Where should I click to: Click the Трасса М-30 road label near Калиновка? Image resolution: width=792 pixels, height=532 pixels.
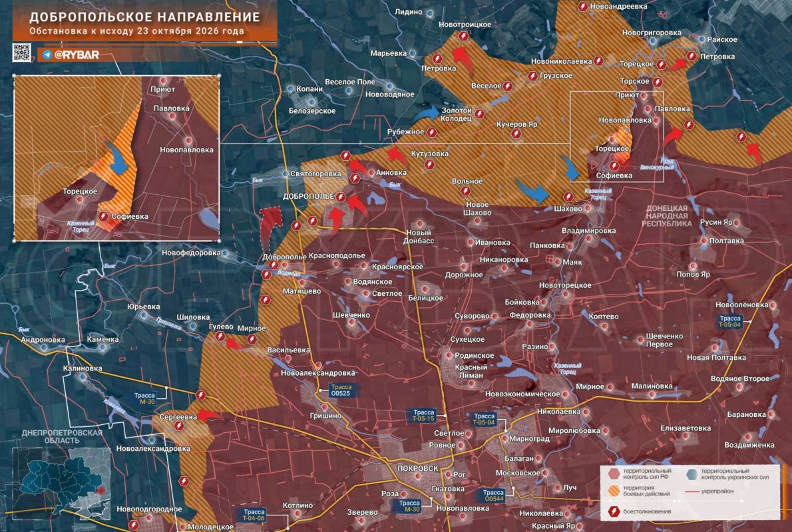click(x=146, y=398)
